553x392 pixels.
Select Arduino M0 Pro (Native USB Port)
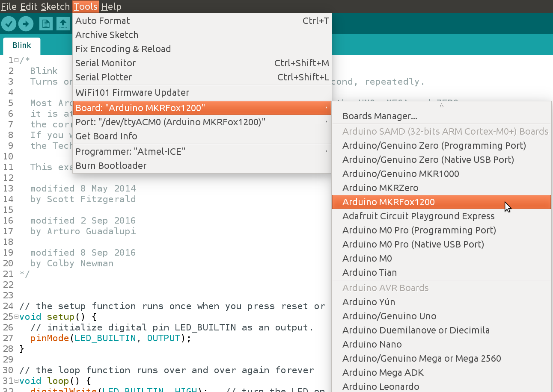pyautogui.click(x=441, y=244)
